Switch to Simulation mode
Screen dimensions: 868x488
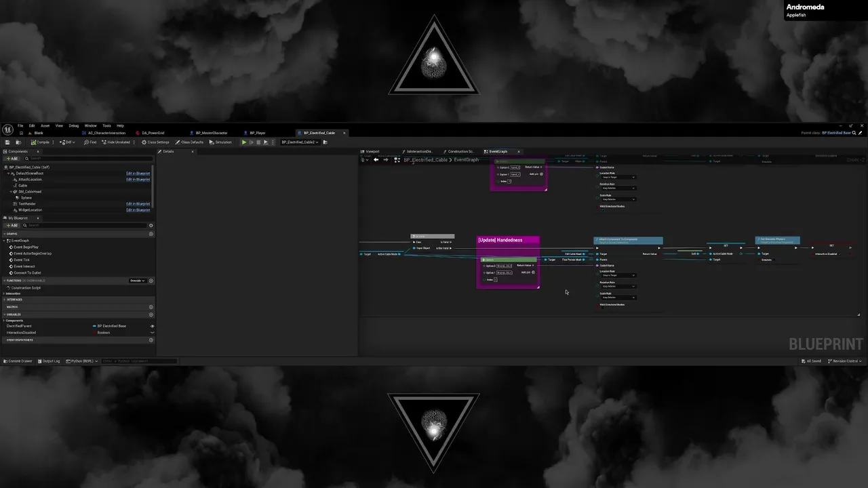pyautogui.click(x=220, y=142)
